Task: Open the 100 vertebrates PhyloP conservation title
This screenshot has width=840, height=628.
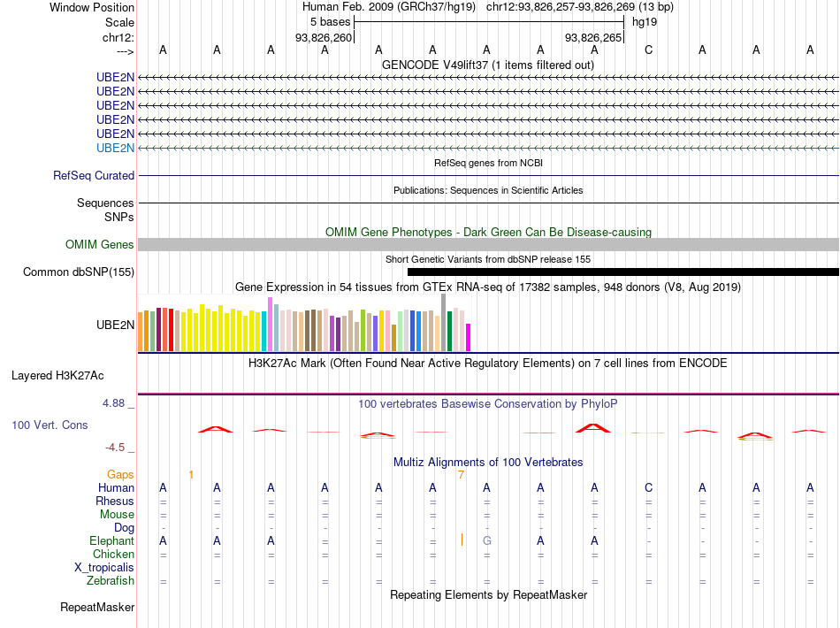Action: pyautogui.click(x=487, y=403)
